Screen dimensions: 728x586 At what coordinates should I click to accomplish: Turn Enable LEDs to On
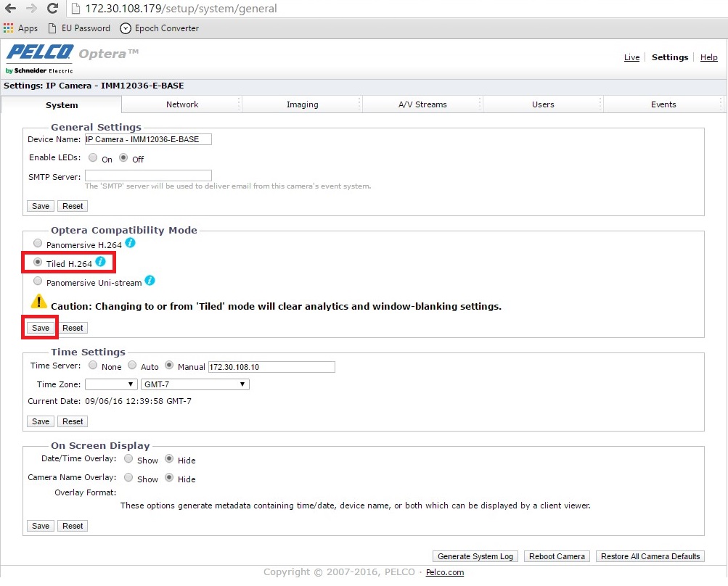coord(93,158)
